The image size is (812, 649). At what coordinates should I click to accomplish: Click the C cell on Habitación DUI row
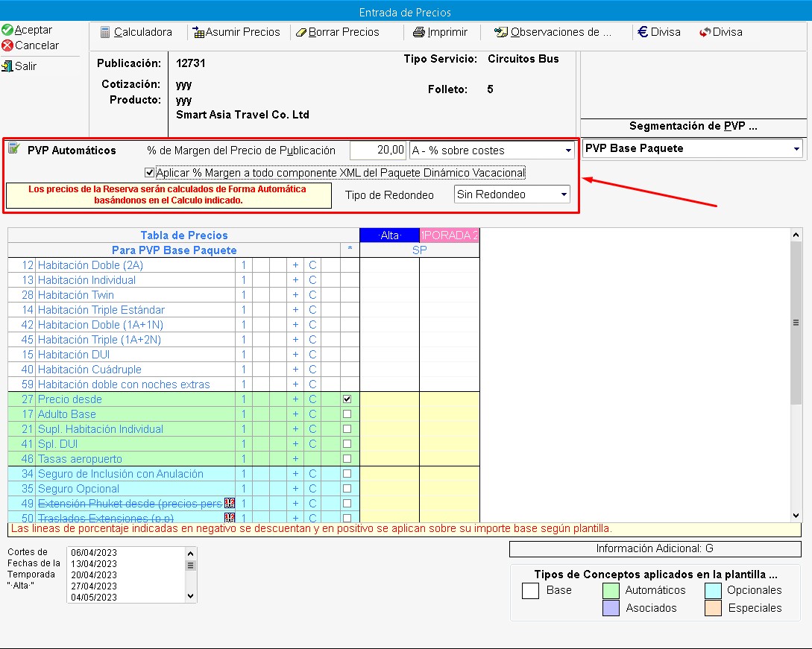click(x=312, y=355)
